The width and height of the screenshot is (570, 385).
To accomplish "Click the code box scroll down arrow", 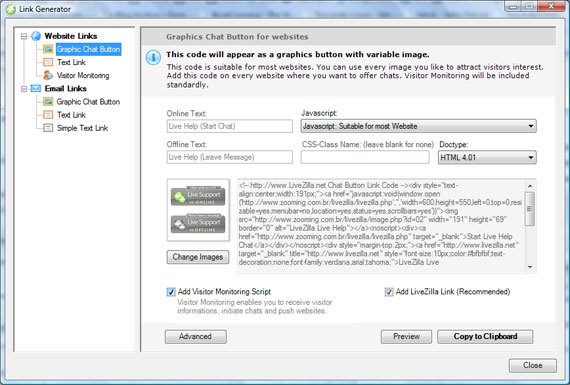I will (x=530, y=267).
